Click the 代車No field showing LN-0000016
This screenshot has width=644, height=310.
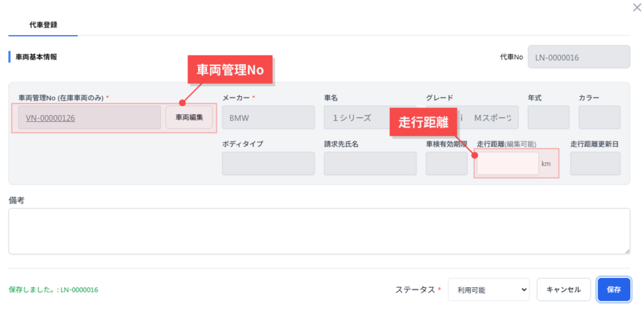pyautogui.click(x=579, y=57)
